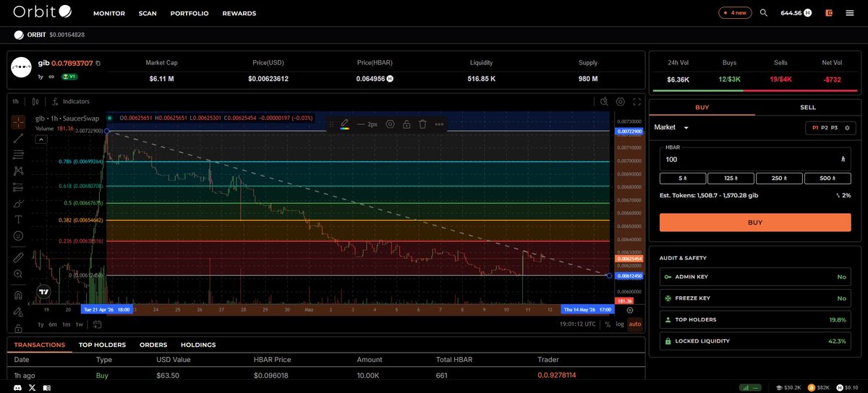Viewport: 868px width, 393px height.
Task: Open the PORTFOLIO page
Action: click(190, 13)
